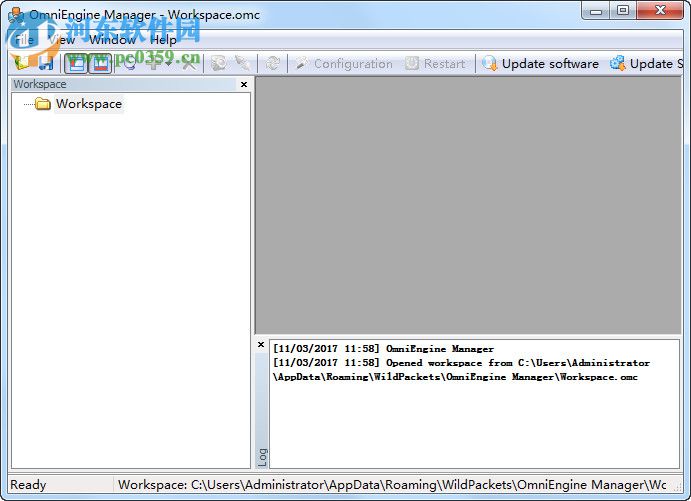
Task: Click the grayed connect engine icon
Action: pyautogui.click(x=242, y=63)
